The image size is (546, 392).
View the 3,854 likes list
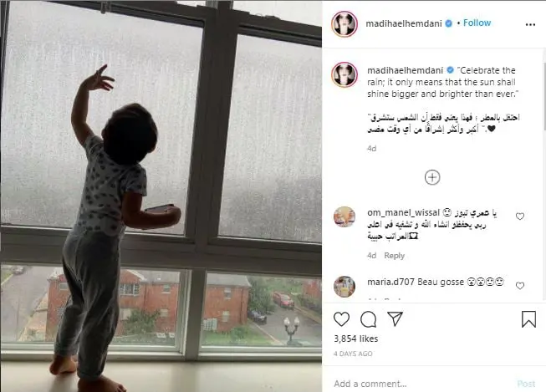point(356,339)
